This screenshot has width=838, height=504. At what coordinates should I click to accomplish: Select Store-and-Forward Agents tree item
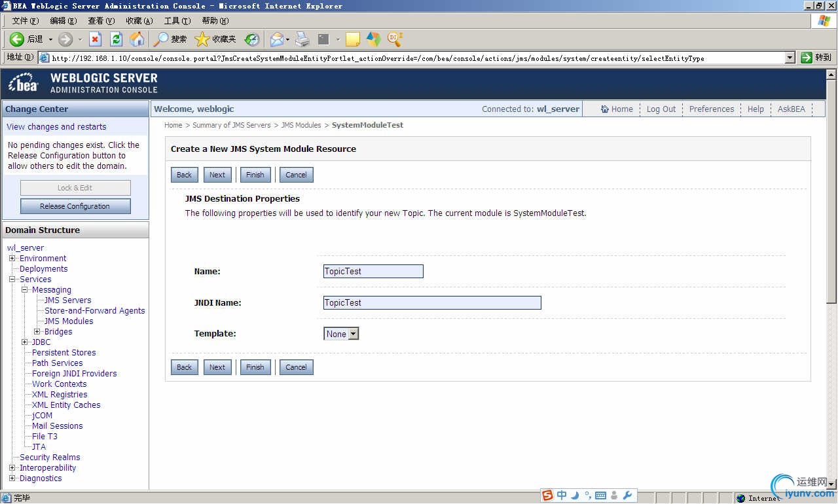pyautogui.click(x=95, y=311)
